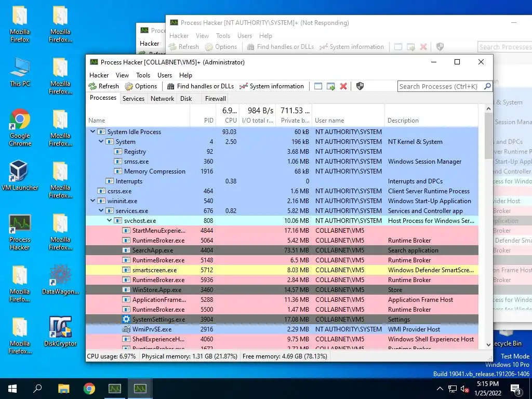Click the find window toolbar icon
Screen dimensions: 532x399
point(318,86)
